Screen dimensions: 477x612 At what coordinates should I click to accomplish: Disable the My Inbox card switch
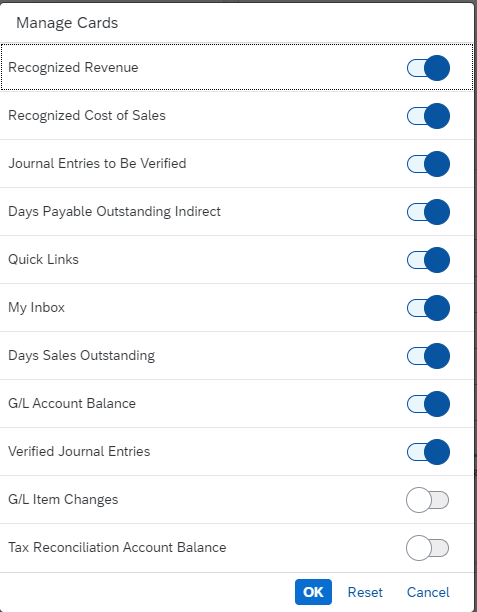(x=428, y=308)
